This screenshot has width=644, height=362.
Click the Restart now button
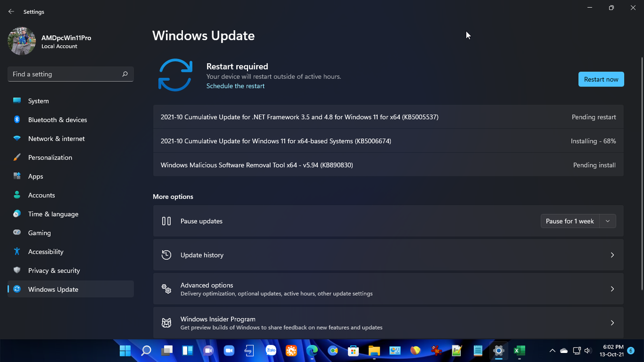[x=601, y=79]
